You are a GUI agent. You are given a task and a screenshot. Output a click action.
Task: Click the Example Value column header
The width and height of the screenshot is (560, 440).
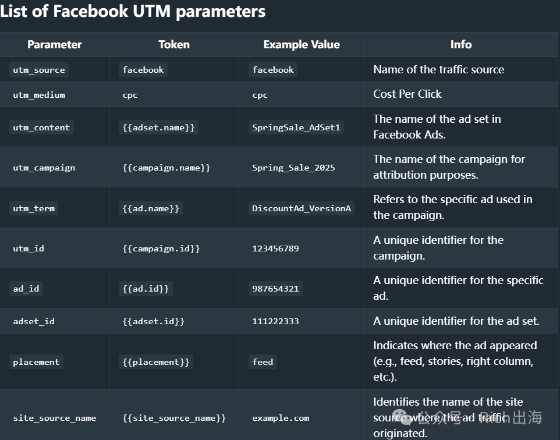pos(301,44)
